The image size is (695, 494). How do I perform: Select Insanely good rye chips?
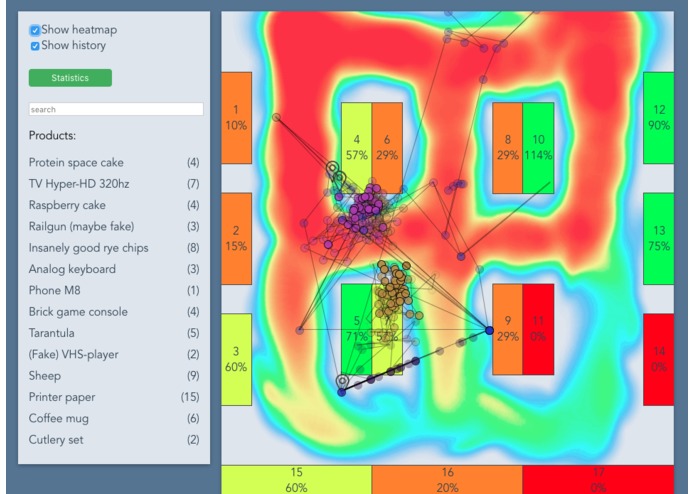(x=114, y=248)
